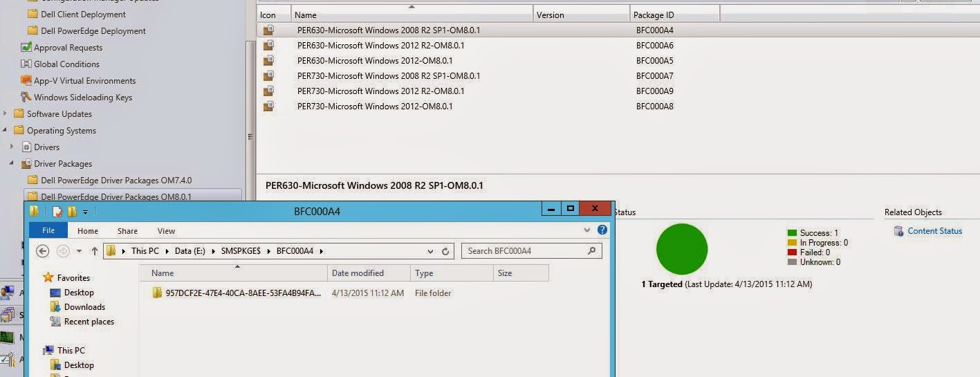Click the '4/13/2015 11:12 AM' date cell
Screen dimensions: 980x377
(367, 293)
